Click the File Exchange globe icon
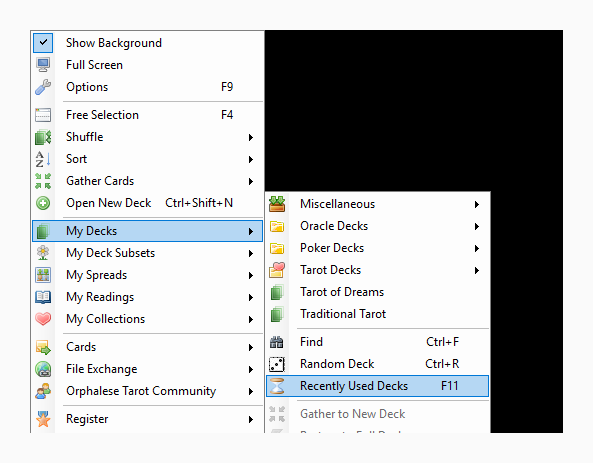 (43, 369)
